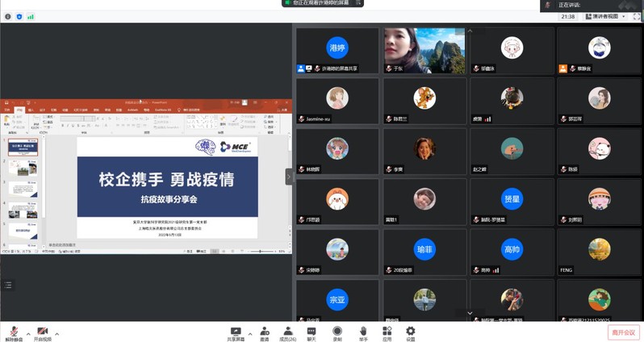Open meeting Settings (设置) gear
Image resolution: width=644 pixels, height=342 pixels.
(410, 332)
